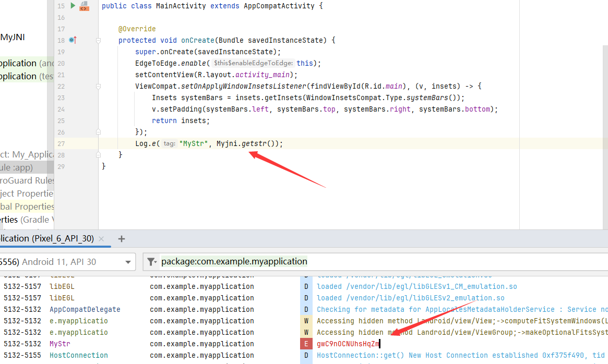Click the W badge on computeFitSystemWindows row

[306, 321]
